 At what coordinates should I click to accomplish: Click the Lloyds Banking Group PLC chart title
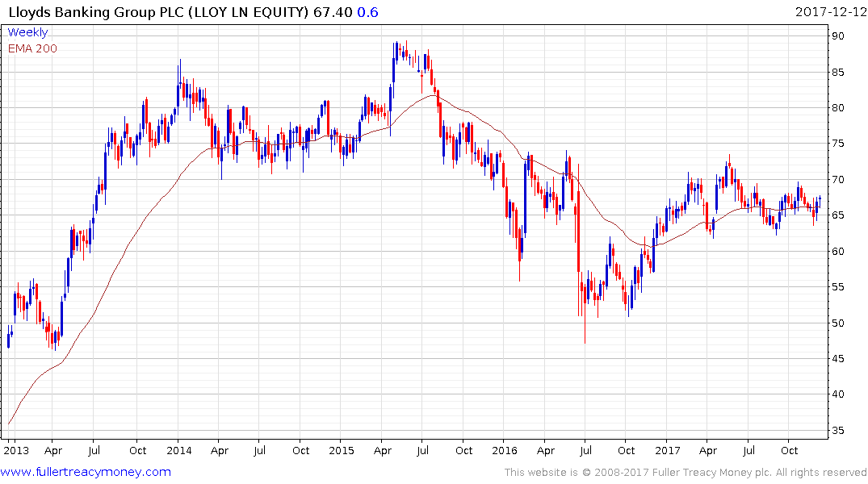point(158,12)
